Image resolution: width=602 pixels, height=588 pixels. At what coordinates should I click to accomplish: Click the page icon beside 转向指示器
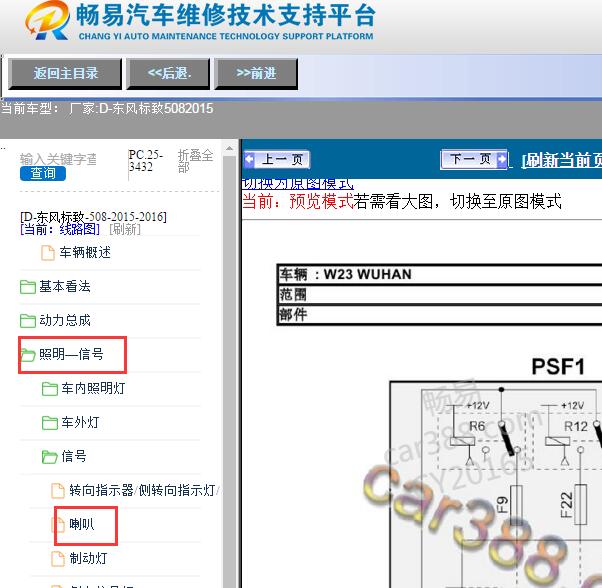(58, 491)
